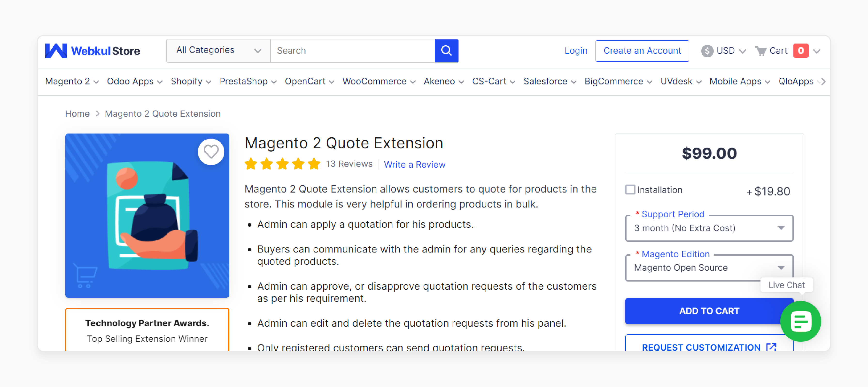
Task: Click the shopping cart icon
Action: click(760, 51)
